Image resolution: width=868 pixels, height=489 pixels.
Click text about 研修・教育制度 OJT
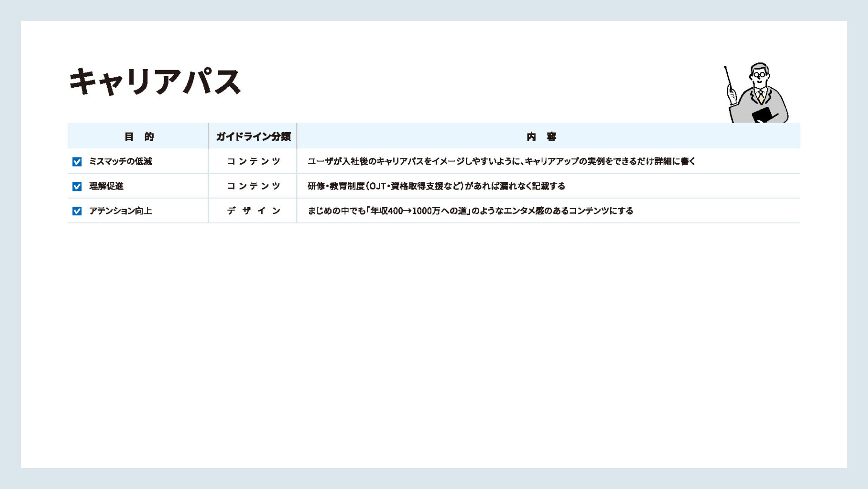click(x=436, y=186)
